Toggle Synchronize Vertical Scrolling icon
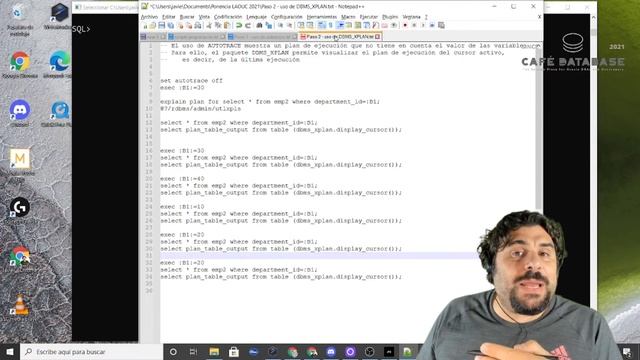Image resolution: width=640 pixels, height=360 pixels. [x=301, y=25]
